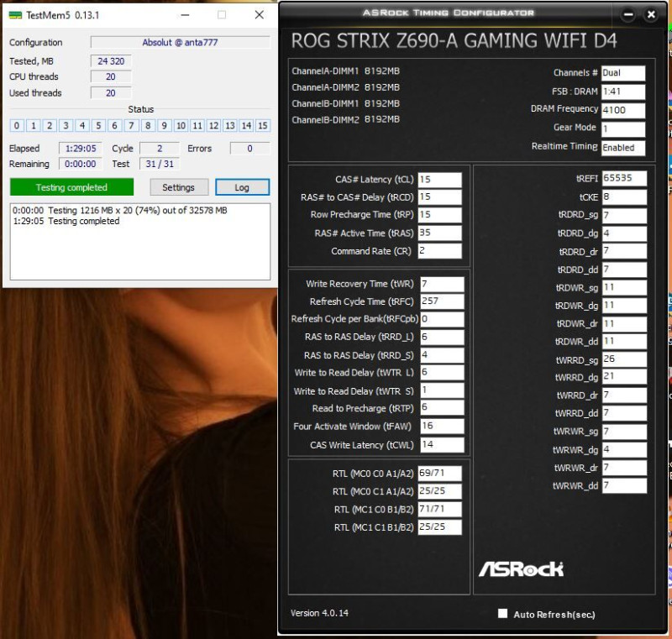Select thread status box 0
The height and width of the screenshot is (639, 672).
pyautogui.click(x=17, y=125)
